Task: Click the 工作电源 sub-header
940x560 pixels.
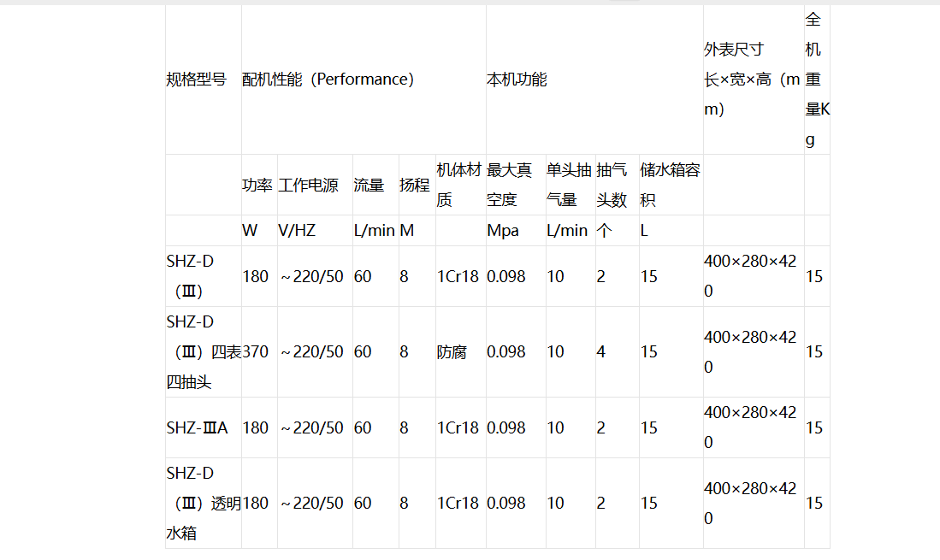Action: [308, 185]
